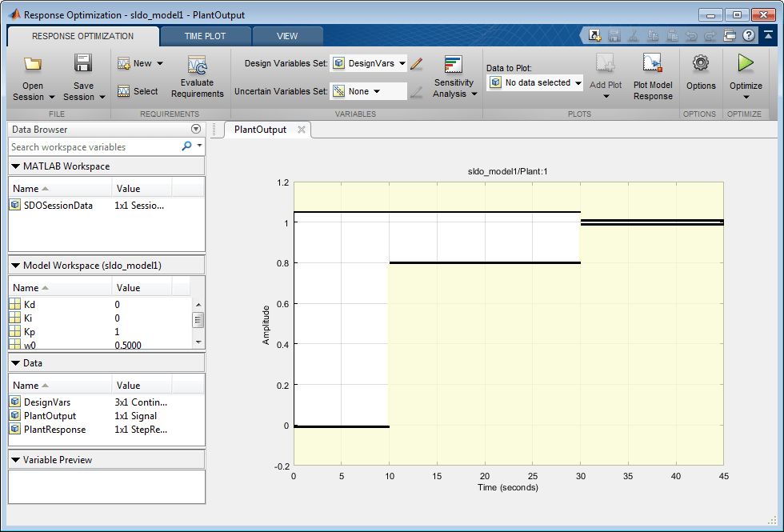The image size is (784, 532).
Task: Open the Uncertain Variables Set dropdown
Action: click(x=369, y=91)
